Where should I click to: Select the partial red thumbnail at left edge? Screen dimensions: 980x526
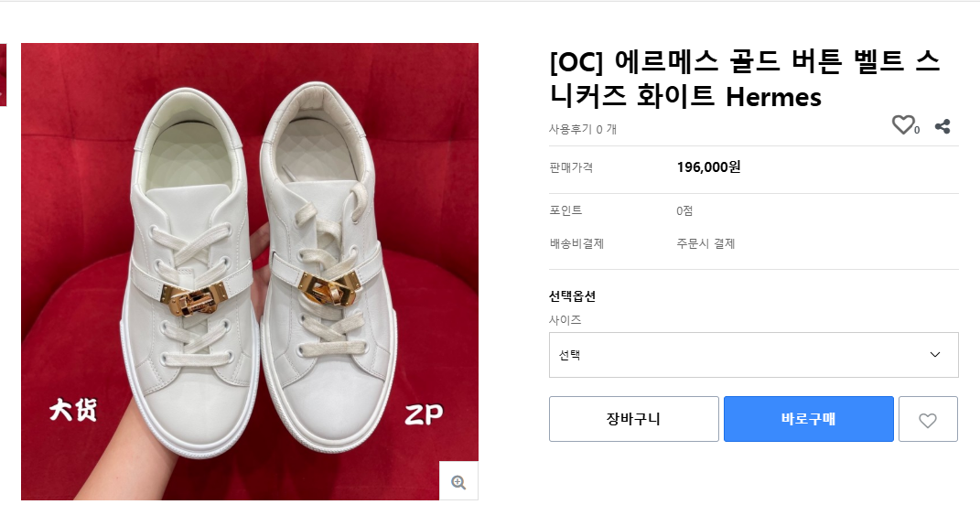3,74
